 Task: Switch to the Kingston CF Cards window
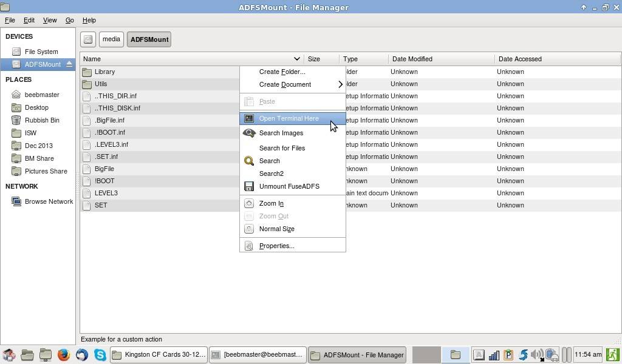click(159, 354)
